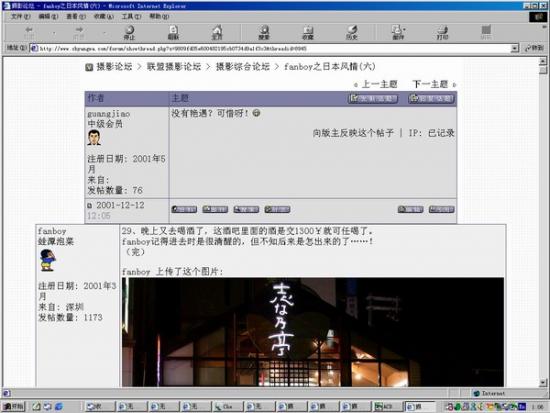Follow the 摄影综合论坛 breadcrumb link
The height and width of the screenshot is (413, 550).
click(x=242, y=67)
